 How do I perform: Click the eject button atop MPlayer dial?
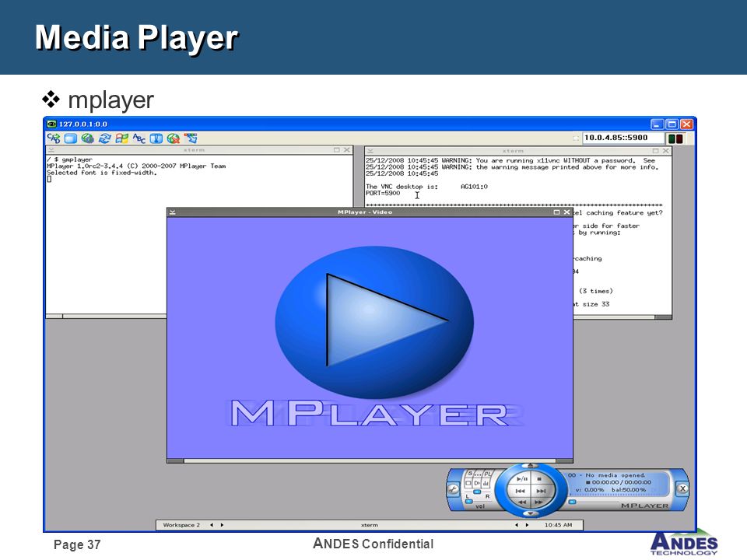point(530,465)
